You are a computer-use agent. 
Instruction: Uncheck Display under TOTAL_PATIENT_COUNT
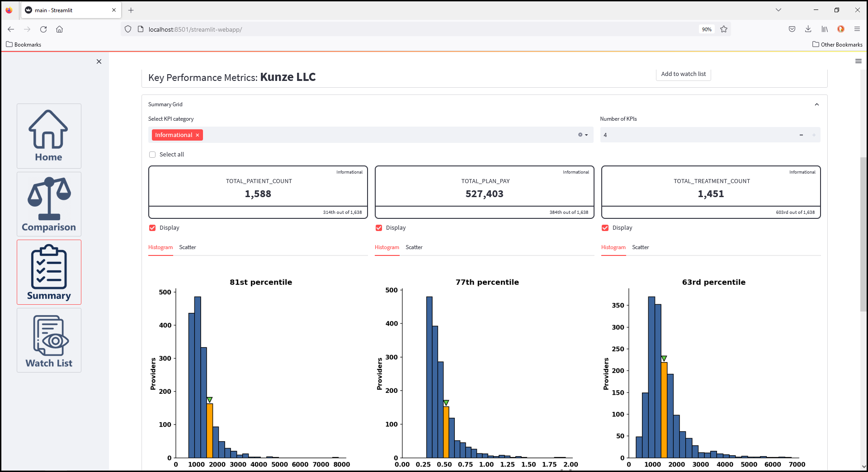click(152, 228)
